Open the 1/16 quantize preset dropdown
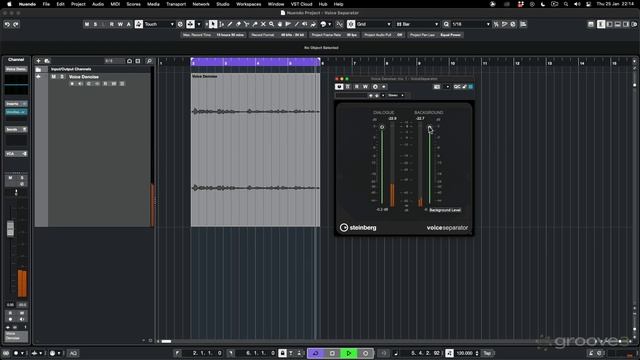640x360 pixels. (471, 24)
